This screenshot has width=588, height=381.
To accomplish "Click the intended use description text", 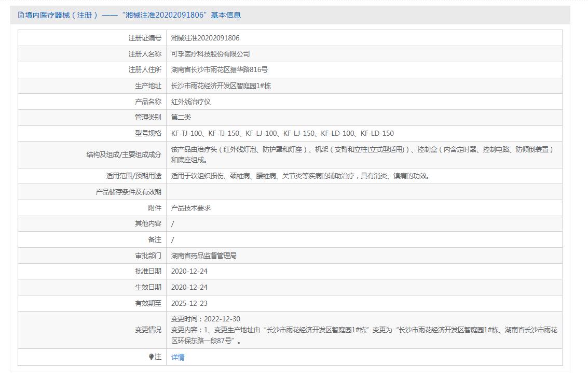I will [300, 176].
